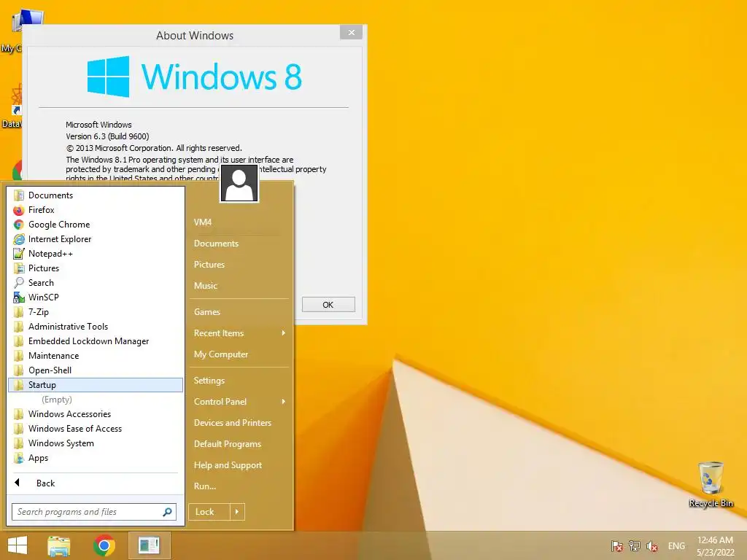Viewport: 747px width, 560px height.
Task: Expand the Windows System folder
Action: point(96,443)
